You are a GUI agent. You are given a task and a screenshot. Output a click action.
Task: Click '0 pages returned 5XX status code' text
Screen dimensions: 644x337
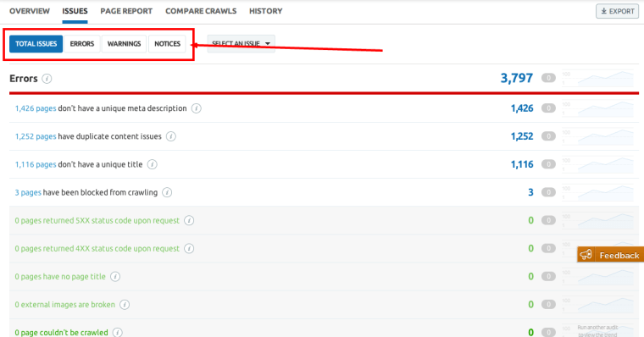97,220
